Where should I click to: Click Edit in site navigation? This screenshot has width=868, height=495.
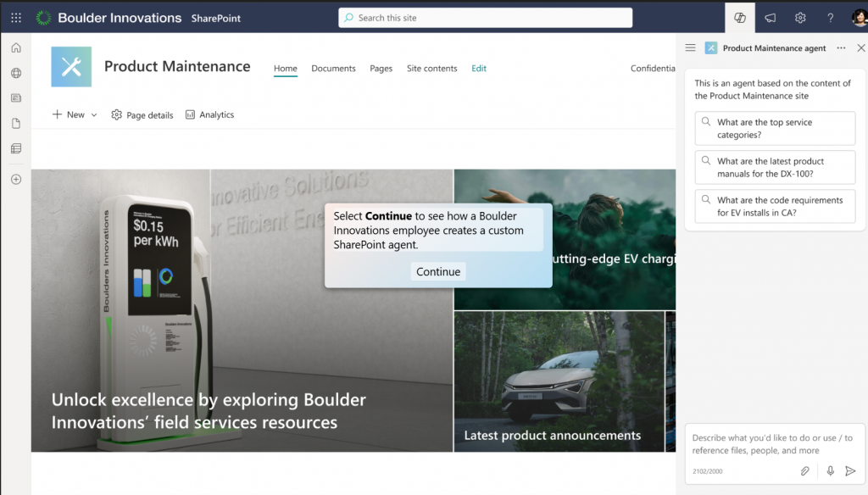[479, 68]
